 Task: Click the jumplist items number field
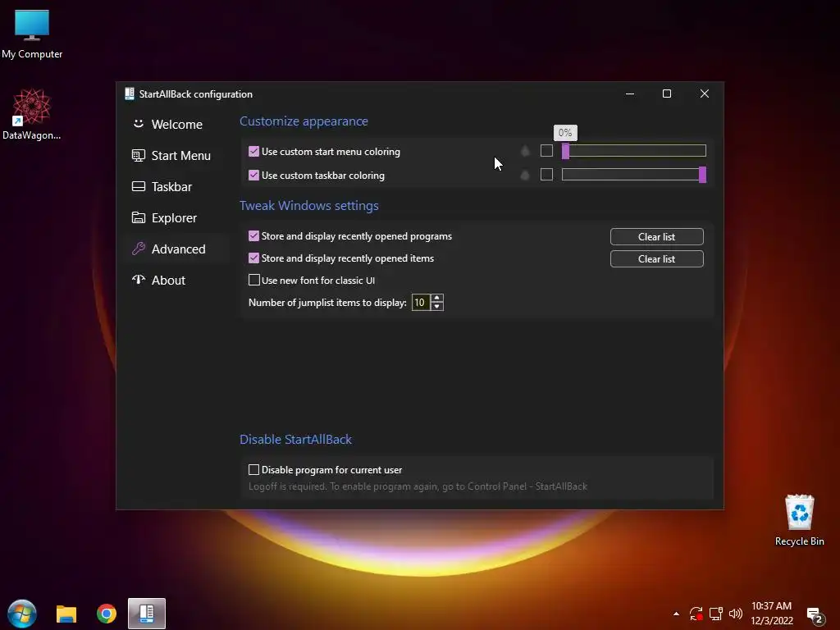point(421,303)
